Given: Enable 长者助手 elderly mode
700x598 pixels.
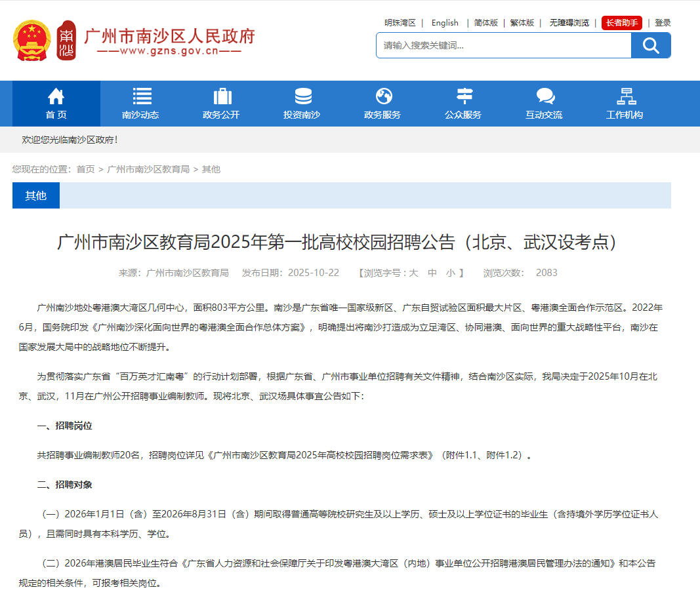Looking at the screenshot, I should (x=621, y=23).
